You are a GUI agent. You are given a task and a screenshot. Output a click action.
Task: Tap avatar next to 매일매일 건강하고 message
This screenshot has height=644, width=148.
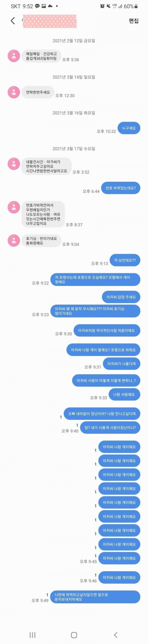14,56
